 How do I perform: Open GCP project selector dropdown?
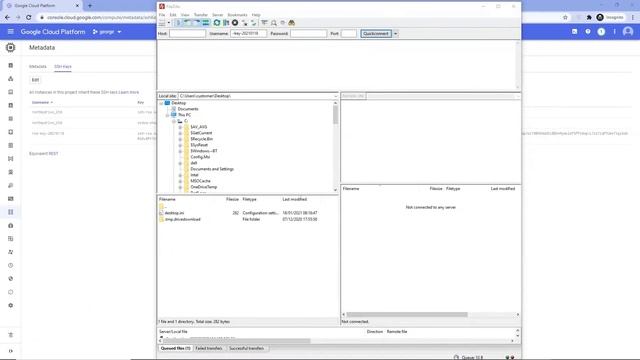(107, 31)
